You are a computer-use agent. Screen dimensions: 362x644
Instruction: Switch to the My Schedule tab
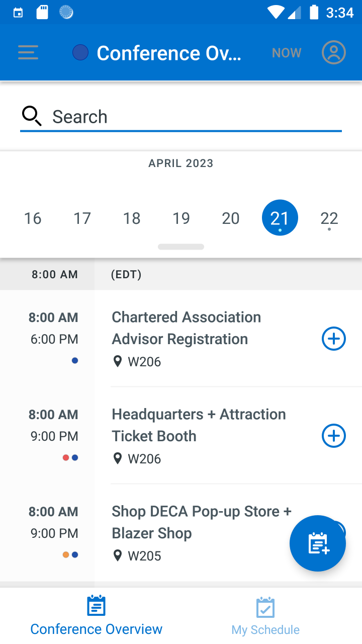265,616
